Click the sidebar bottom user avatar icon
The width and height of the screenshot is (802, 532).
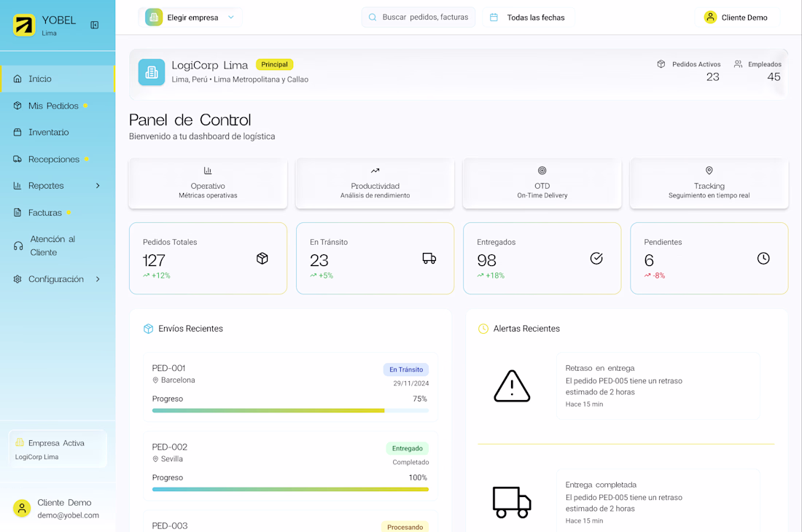pos(21,509)
